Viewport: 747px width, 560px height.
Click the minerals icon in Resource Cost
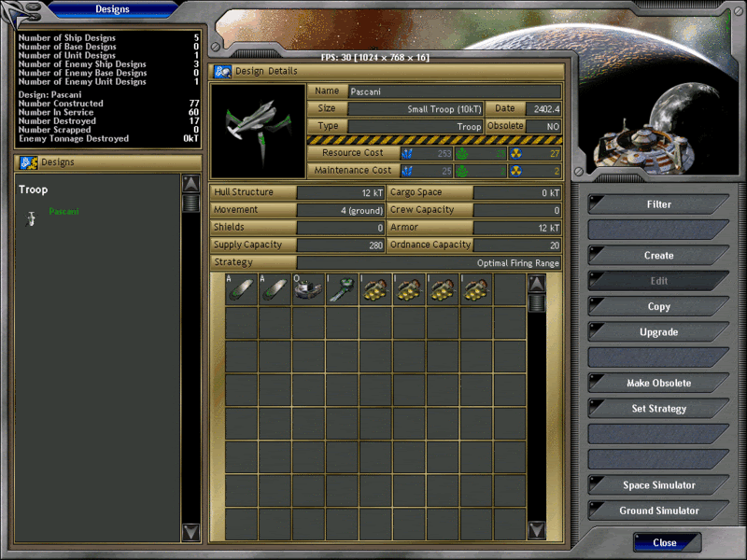[x=407, y=153]
